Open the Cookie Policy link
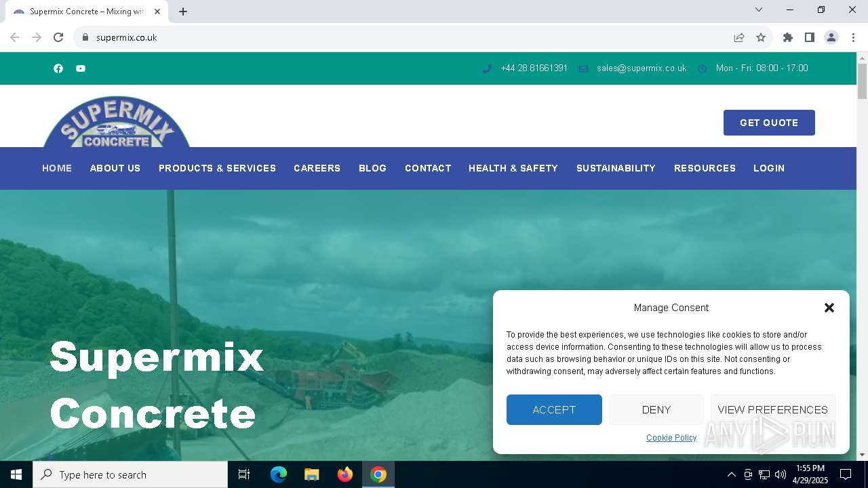868x488 pixels. tap(671, 438)
